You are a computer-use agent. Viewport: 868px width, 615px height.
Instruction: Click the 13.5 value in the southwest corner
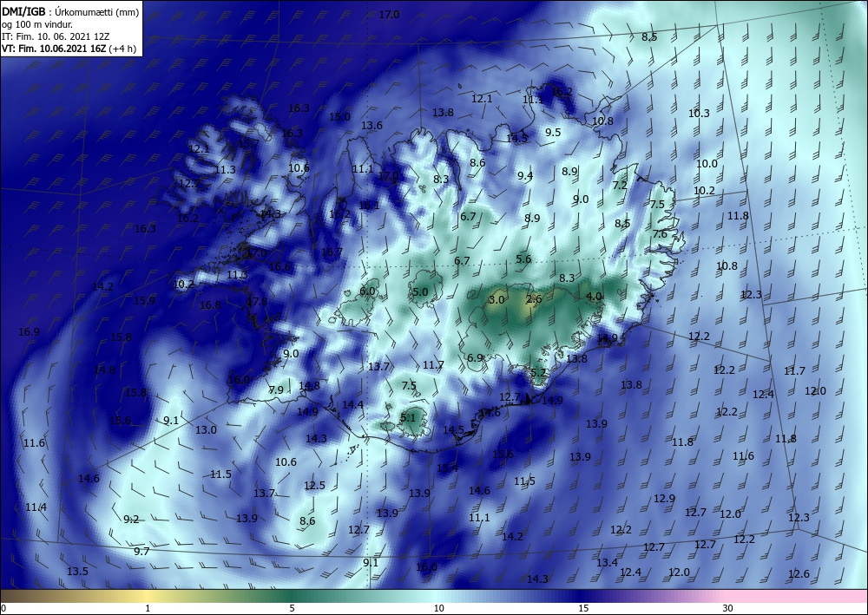[x=77, y=572]
